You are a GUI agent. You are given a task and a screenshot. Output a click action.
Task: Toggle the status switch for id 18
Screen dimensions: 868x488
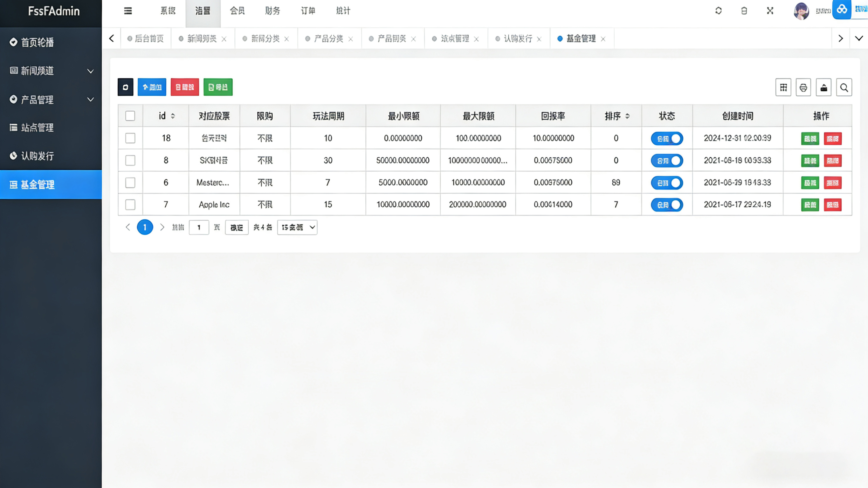(x=667, y=139)
